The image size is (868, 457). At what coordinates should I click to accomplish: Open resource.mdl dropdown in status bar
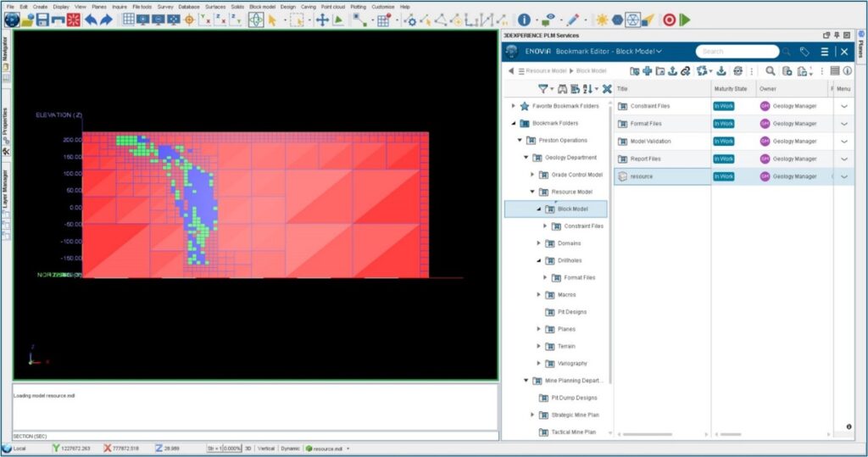[348, 449]
